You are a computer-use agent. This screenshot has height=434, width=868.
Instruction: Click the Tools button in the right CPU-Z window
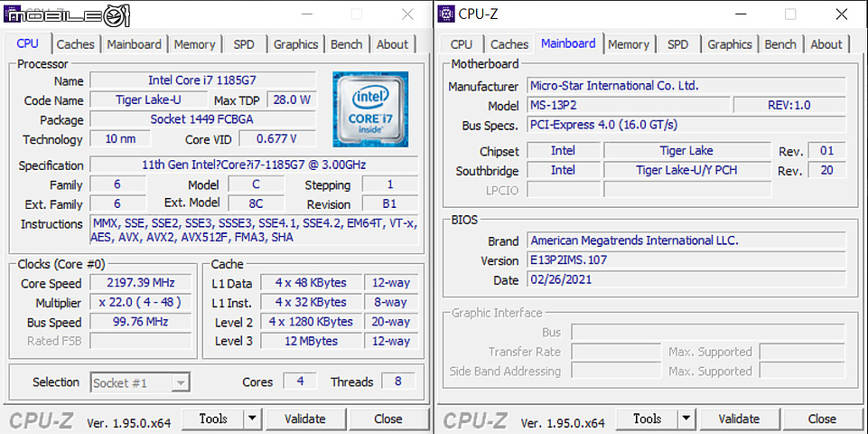coord(647,419)
